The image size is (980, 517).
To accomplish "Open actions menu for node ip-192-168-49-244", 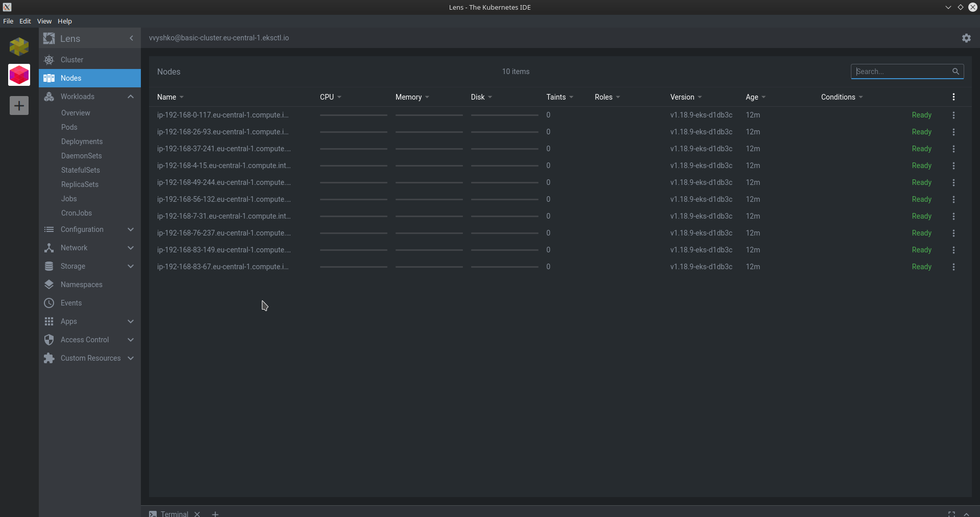I will 953,182.
